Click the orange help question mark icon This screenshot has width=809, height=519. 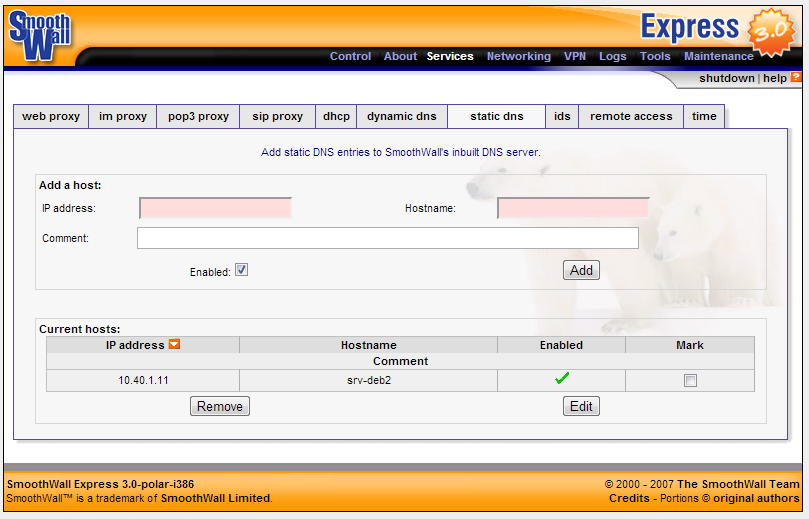[x=796, y=77]
